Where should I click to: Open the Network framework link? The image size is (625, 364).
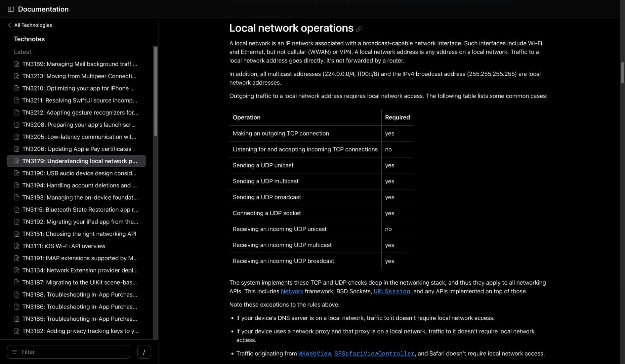292,291
